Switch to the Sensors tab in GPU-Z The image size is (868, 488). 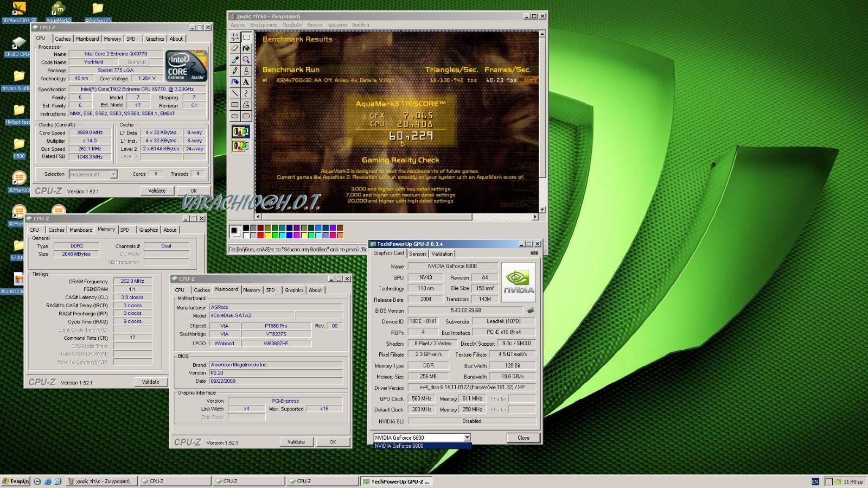[418, 254]
